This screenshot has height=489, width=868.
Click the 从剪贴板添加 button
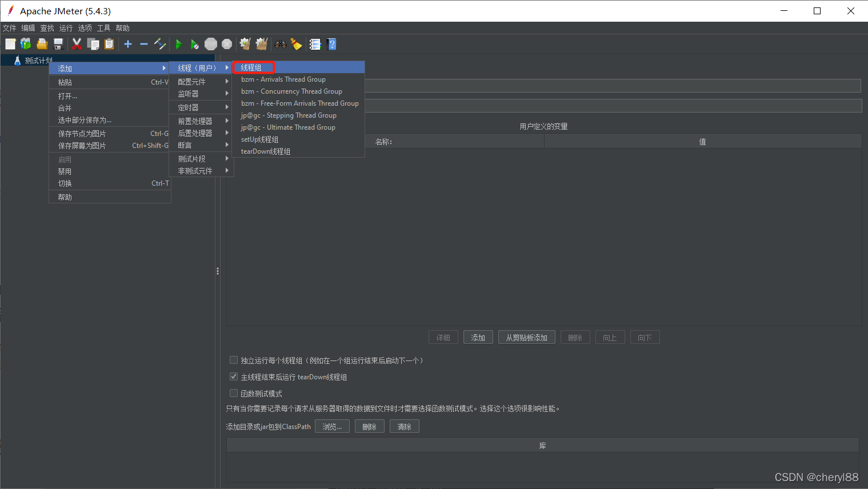click(527, 338)
